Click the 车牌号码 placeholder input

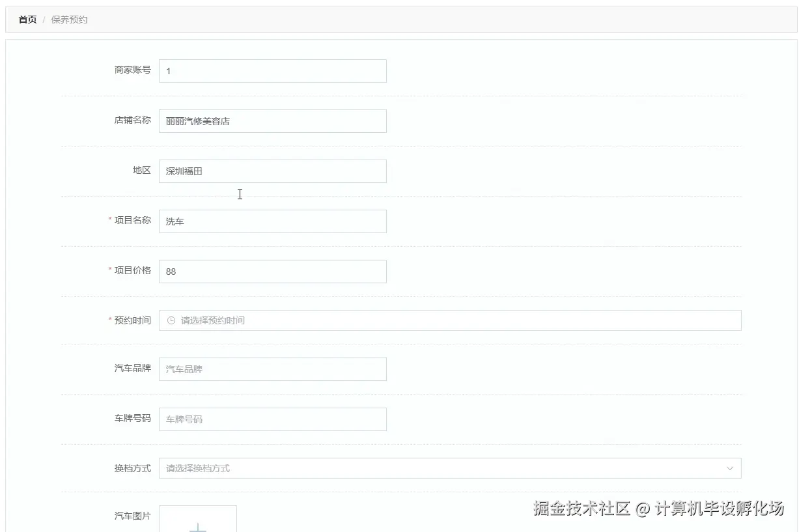272,419
